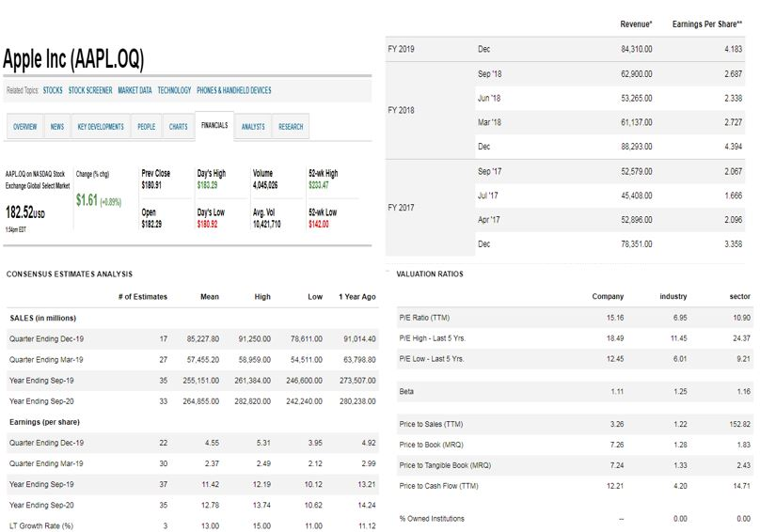The image size is (760, 532).
Task: Click FY 2017 Dec revenue 78,351.00
Action: point(637,243)
